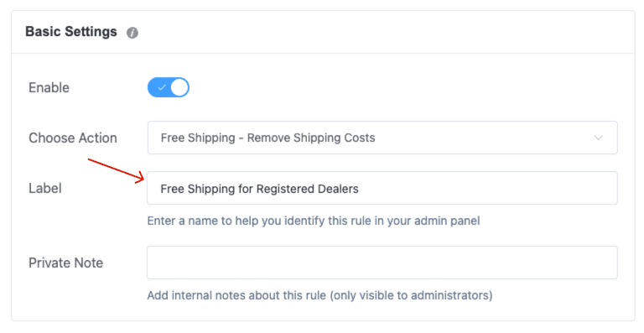Click the checkmark inside the Enable switch
Viewport: 644px width, 333px height.
pyautogui.click(x=162, y=87)
